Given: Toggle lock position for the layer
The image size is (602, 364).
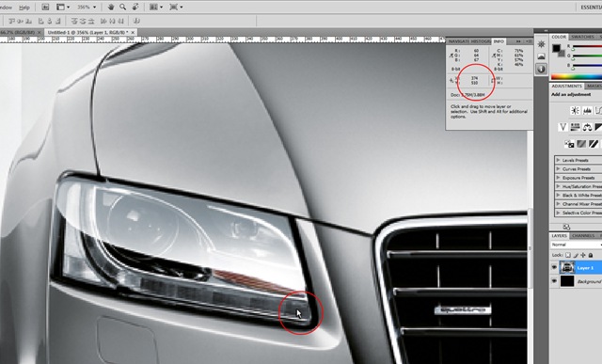Looking at the screenshot, I should coord(583,255).
